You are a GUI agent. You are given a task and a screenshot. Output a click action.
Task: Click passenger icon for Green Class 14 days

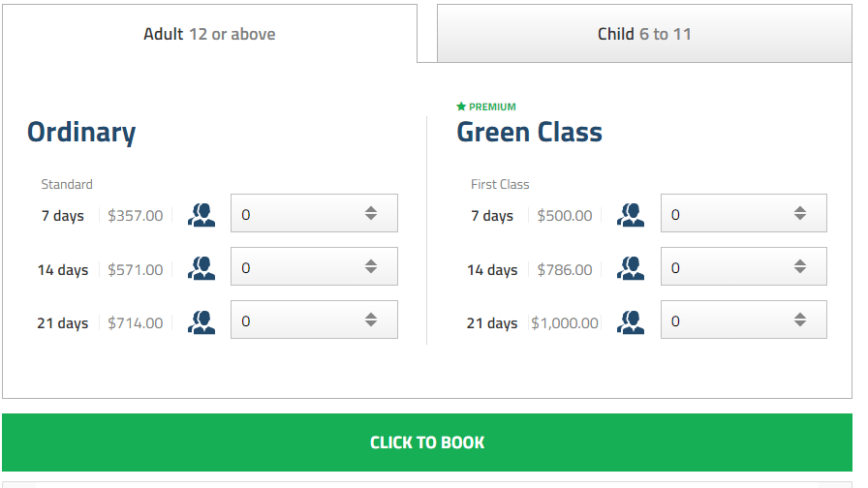tap(632, 268)
